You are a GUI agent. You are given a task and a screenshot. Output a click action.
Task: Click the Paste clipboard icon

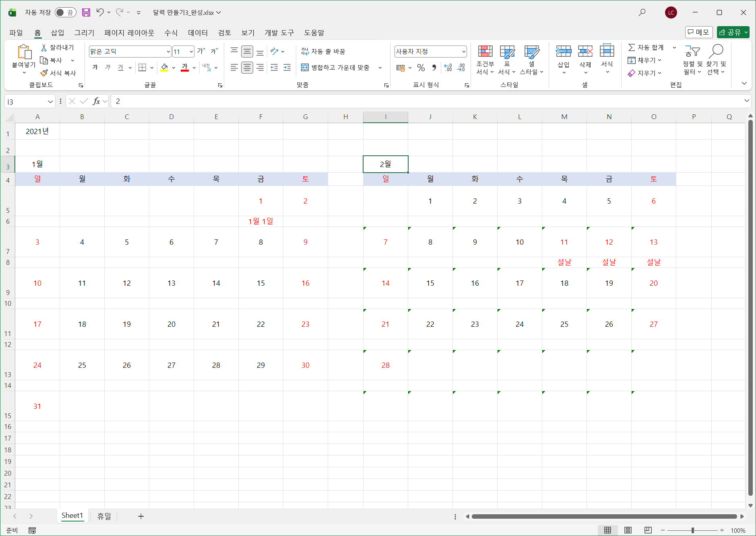tap(24, 52)
